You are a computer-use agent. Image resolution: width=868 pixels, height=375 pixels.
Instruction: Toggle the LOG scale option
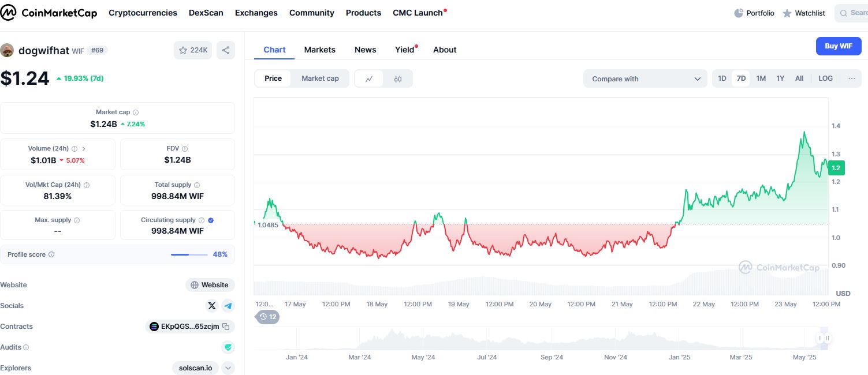pos(826,78)
